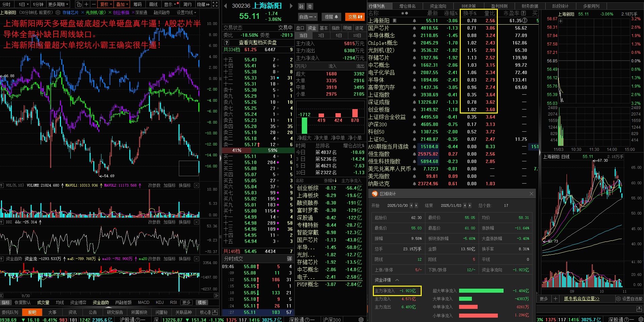Select 国产芯片 row in quote list
The width and height of the screenshot is (644, 322).
click(x=453, y=28)
